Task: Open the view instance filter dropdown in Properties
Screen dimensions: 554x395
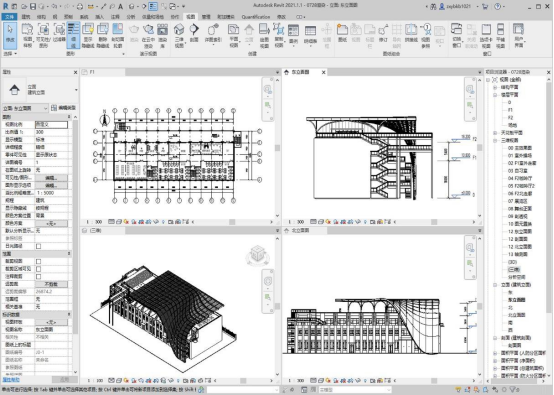Action: (25, 108)
